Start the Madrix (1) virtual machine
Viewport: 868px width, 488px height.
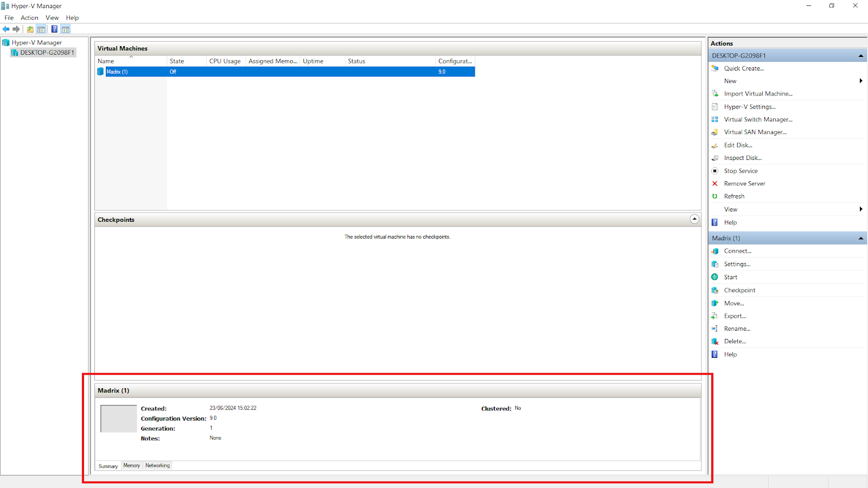[731, 277]
